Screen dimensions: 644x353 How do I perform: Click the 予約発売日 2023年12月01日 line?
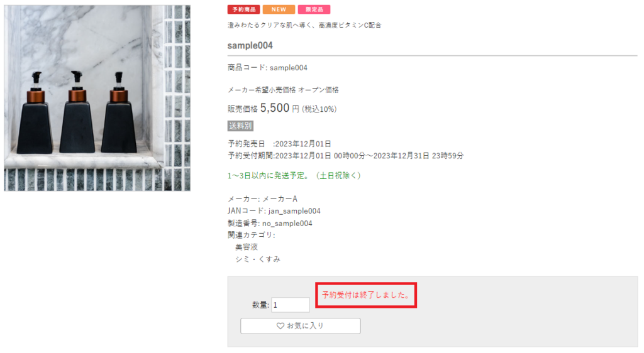pyautogui.click(x=279, y=144)
